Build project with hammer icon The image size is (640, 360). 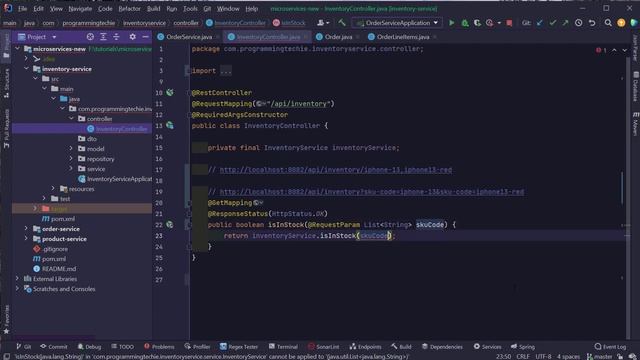342,23
